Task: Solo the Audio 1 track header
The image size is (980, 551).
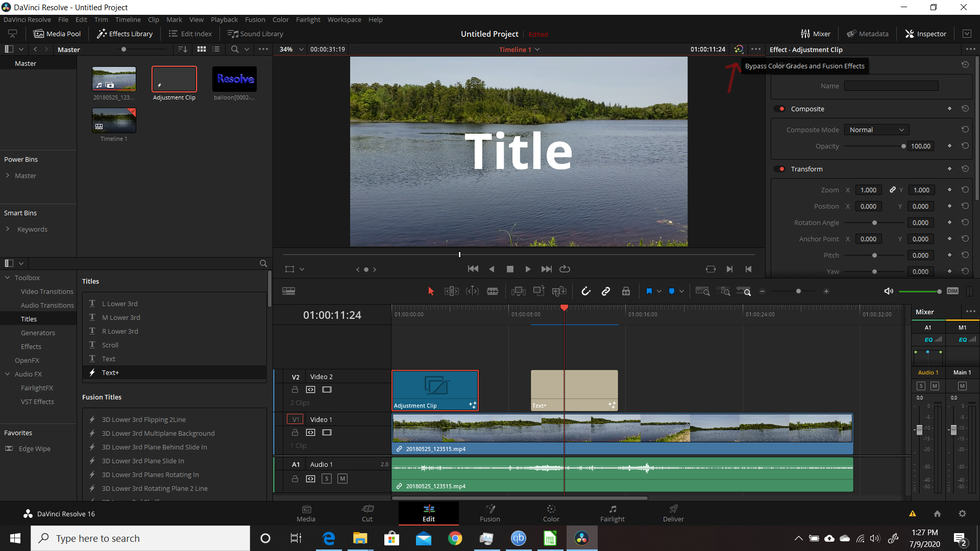Action: click(327, 479)
